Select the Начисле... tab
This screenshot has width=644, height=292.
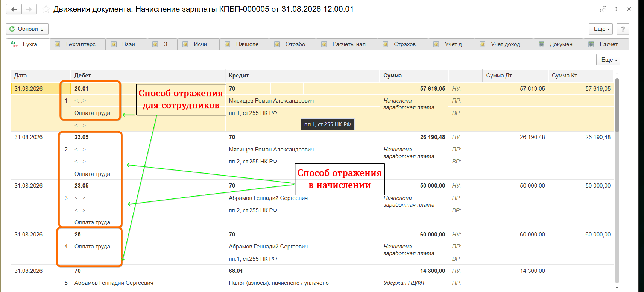coord(245,44)
